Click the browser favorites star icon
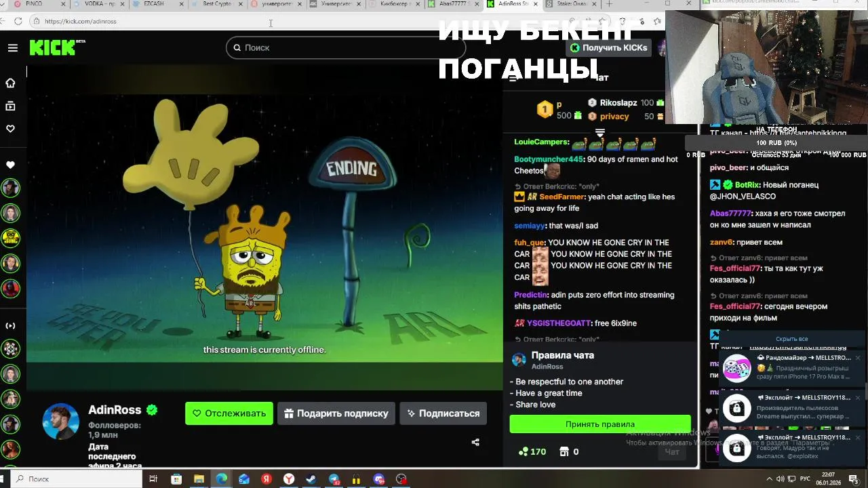The height and width of the screenshot is (488, 868). click(657, 21)
